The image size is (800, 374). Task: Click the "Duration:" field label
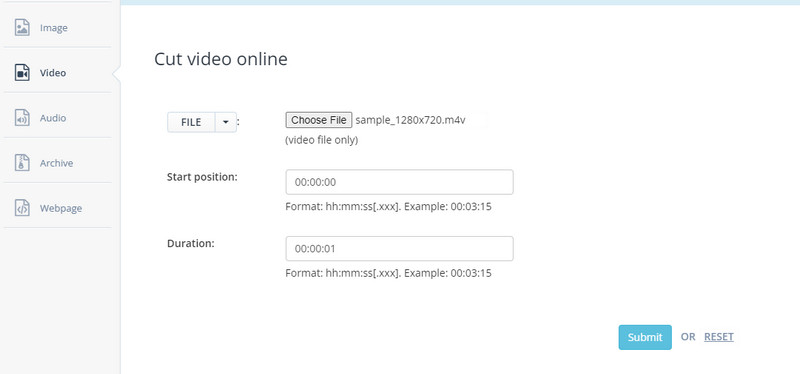click(191, 243)
